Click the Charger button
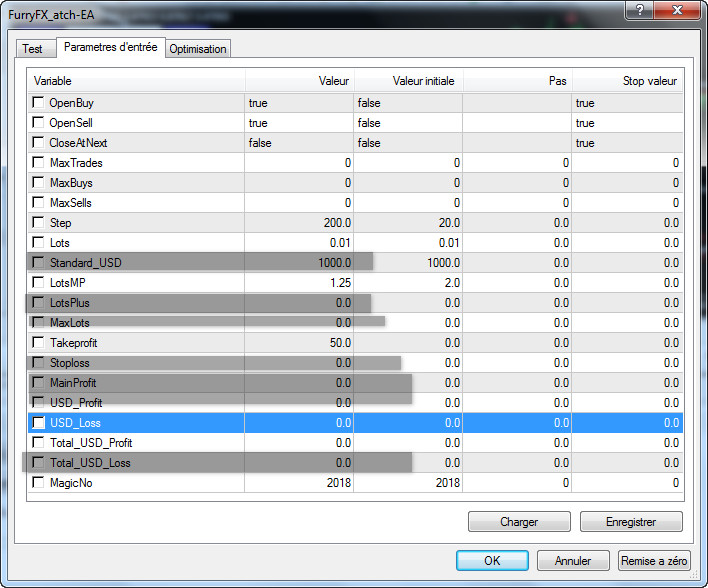708x588 pixels. (x=519, y=522)
